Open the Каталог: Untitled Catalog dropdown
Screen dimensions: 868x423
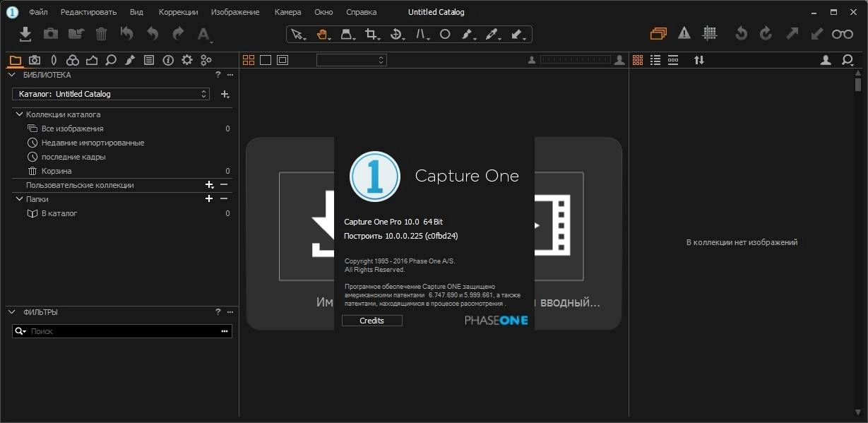(111, 93)
